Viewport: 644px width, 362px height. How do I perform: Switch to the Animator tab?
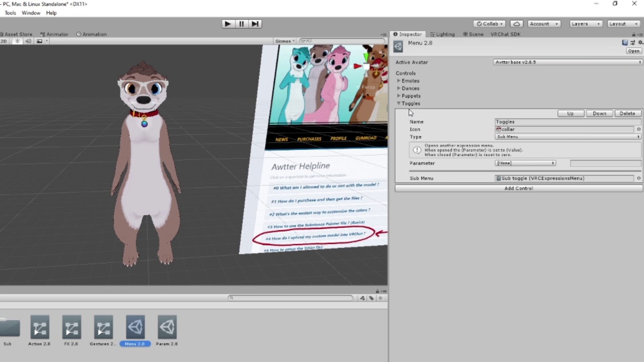coord(54,34)
